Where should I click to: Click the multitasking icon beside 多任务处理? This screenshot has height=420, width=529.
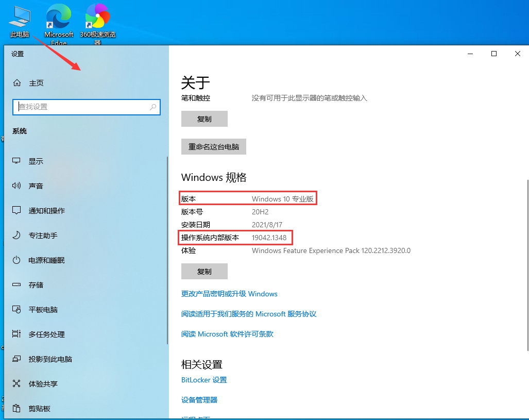click(x=16, y=334)
